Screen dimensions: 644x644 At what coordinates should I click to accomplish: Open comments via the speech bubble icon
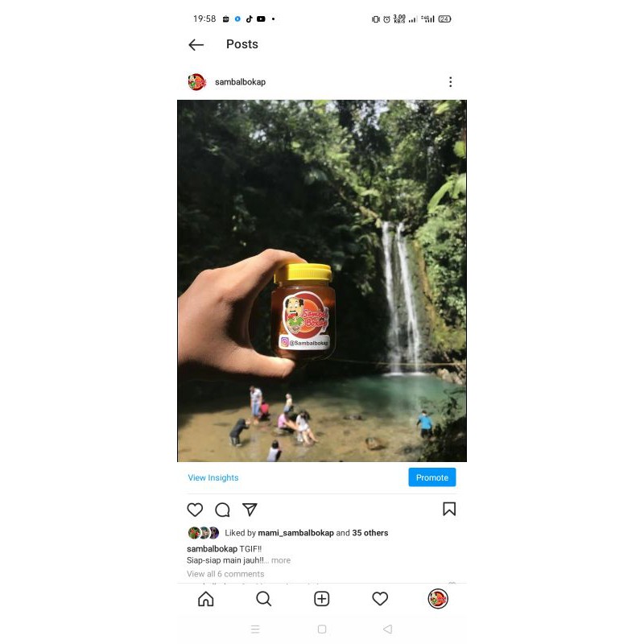click(x=222, y=510)
